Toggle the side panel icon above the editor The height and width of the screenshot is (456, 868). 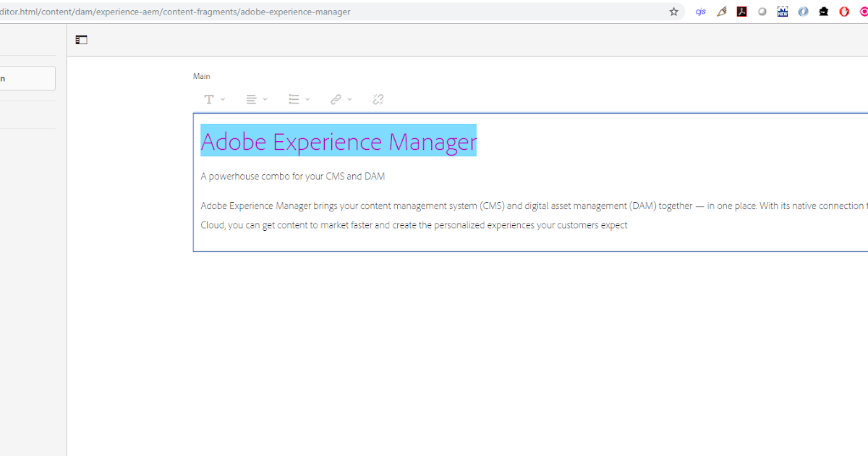tap(81, 40)
